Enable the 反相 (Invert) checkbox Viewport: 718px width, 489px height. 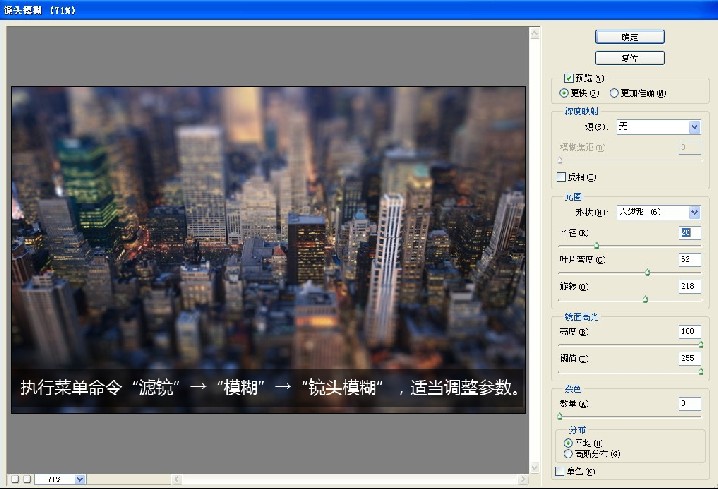[x=560, y=177]
